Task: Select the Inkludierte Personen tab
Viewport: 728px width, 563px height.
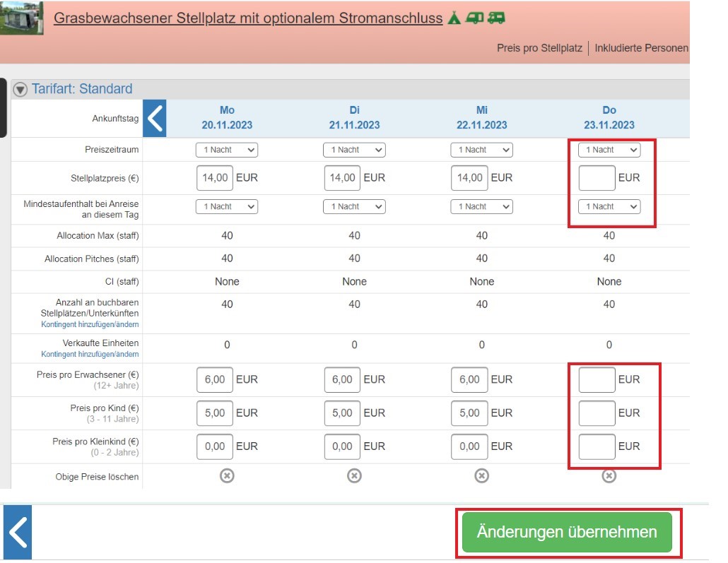Action: 641,48
